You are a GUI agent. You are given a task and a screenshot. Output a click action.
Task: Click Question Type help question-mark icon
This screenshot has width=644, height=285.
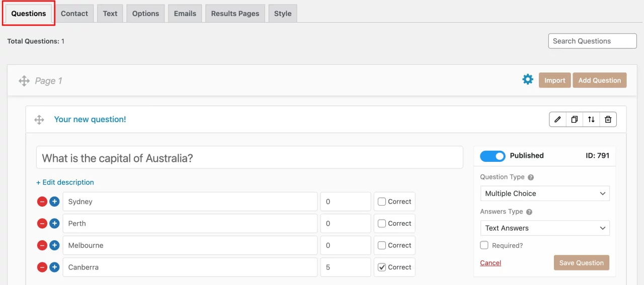(x=531, y=177)
